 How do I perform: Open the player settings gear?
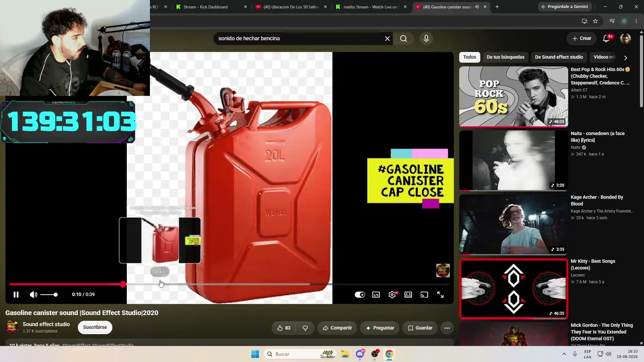coord(392,295)
